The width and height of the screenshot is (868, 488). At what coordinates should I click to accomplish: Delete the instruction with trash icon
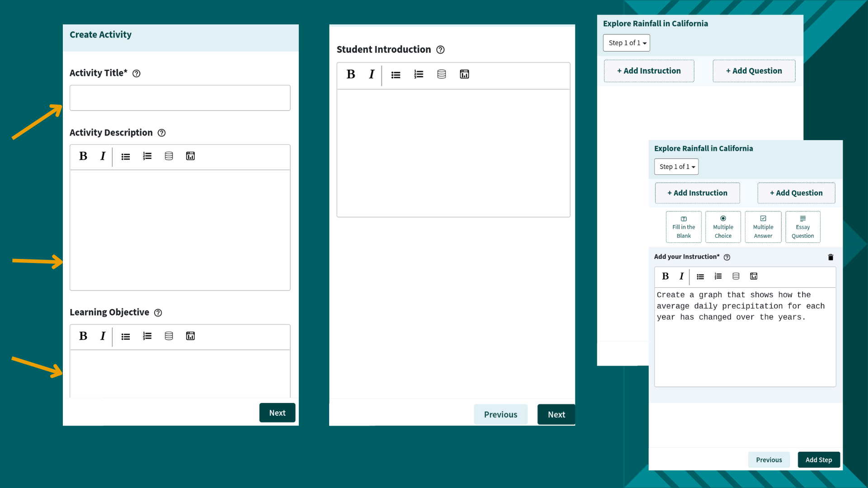coord(830,257)
